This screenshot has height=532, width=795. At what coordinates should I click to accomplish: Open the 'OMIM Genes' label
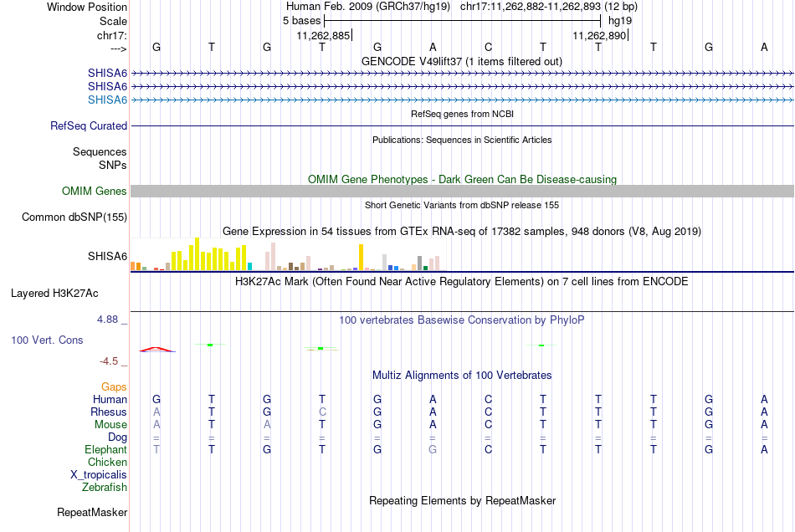tap(94, 191)
